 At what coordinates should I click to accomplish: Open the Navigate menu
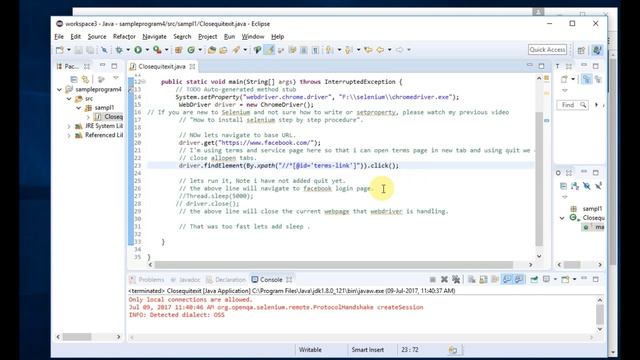154,36
